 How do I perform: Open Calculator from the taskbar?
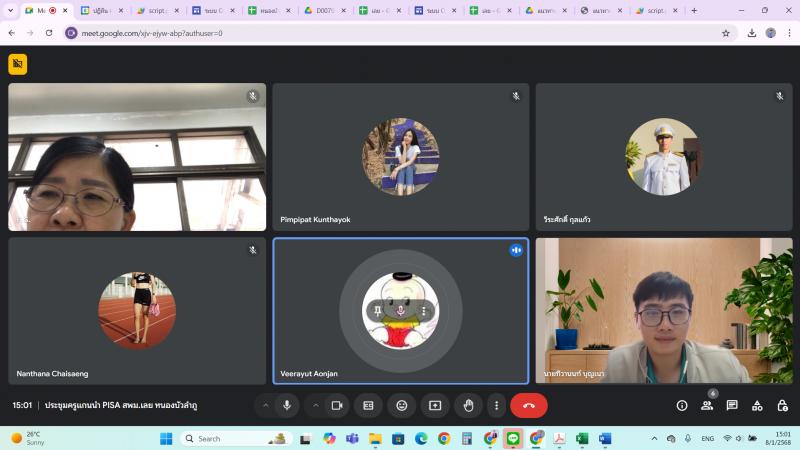(x=467, y=439)
